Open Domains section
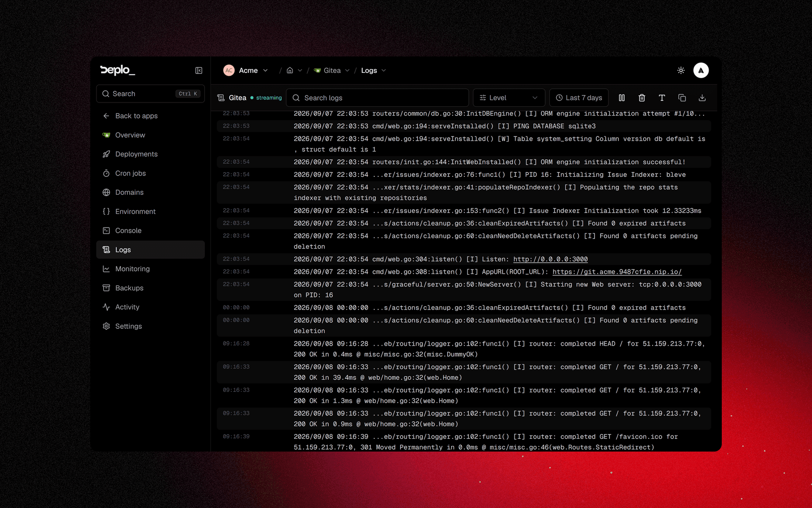This screenshot has height=508, width=812. (x=150, y=192)
